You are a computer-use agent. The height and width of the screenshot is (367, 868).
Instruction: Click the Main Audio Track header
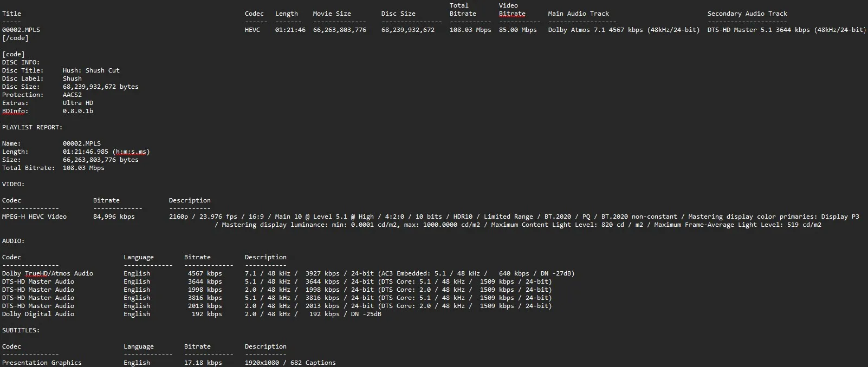click(x=578, y=14)
